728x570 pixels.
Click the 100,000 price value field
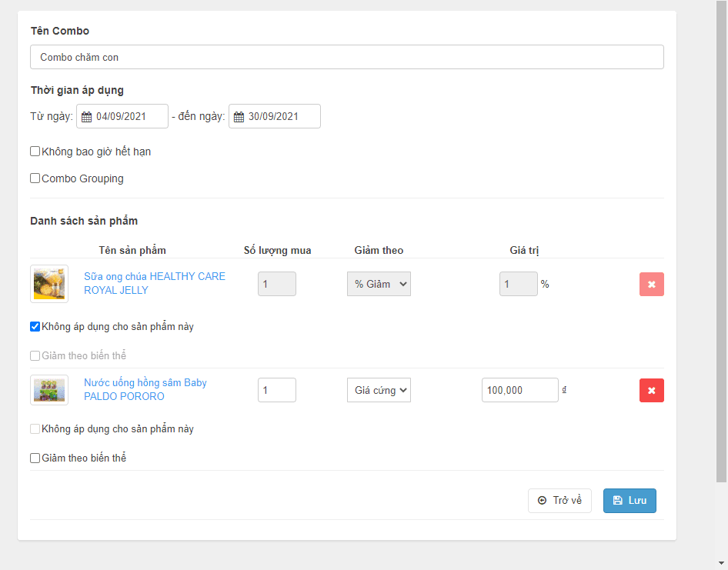519,390
